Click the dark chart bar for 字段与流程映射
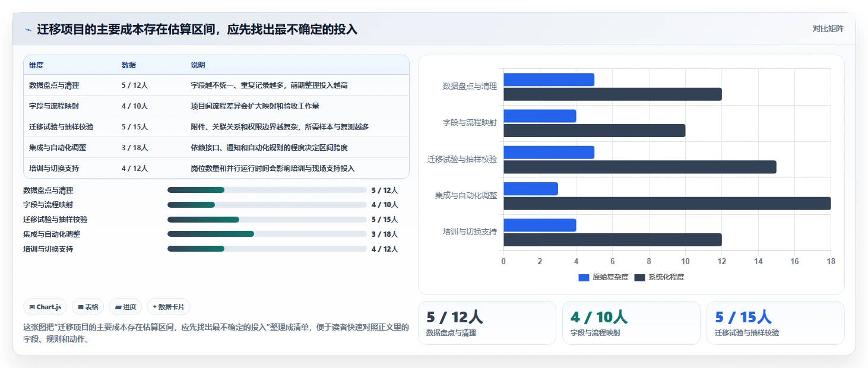 tap(594, 131)
